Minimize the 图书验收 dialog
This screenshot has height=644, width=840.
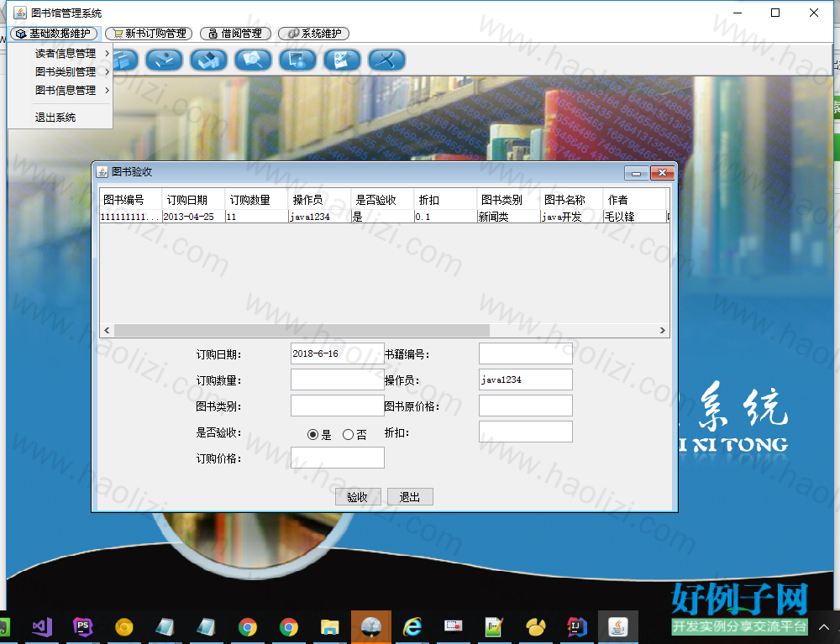click(x=637, y=173)
